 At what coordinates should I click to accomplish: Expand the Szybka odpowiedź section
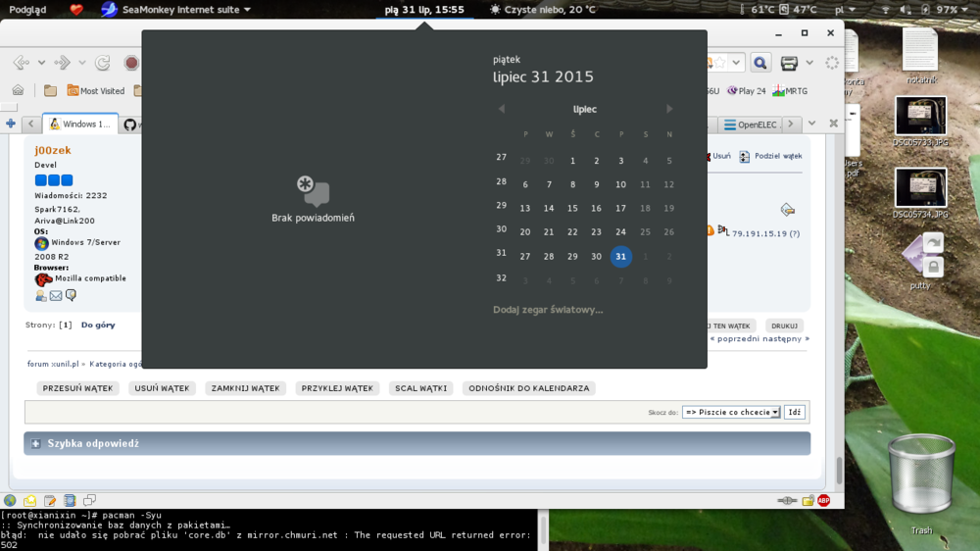click(x=35, y=443)
